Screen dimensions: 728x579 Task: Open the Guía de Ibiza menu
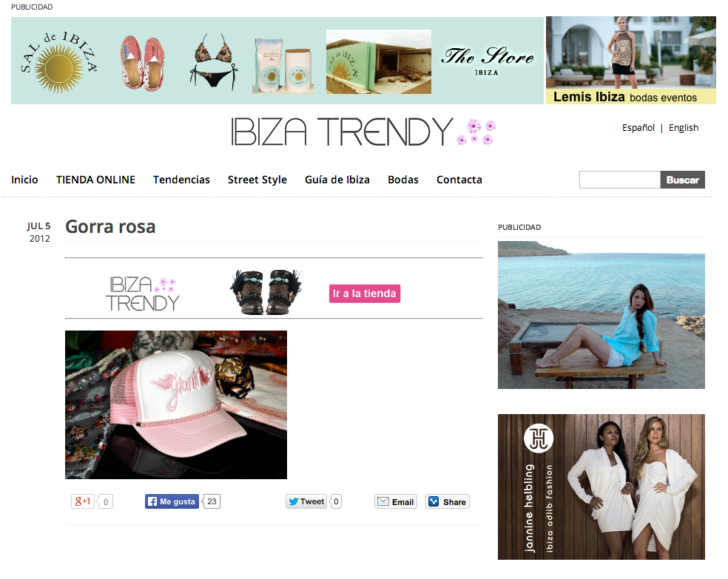coord(337,180)
